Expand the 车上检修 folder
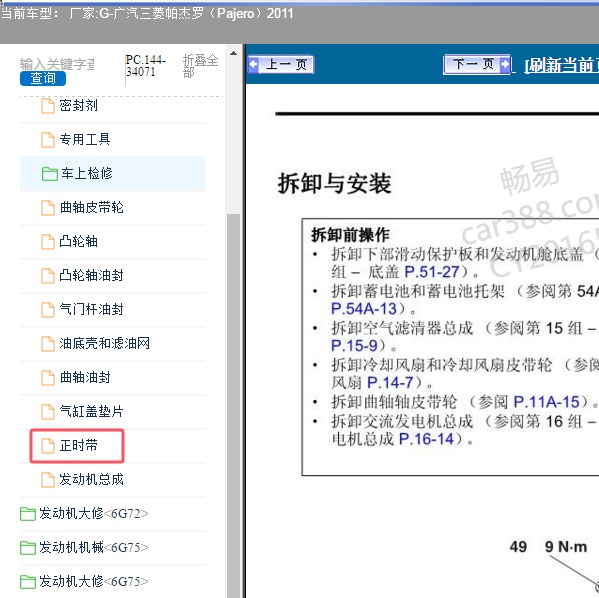 pos(87,173)
